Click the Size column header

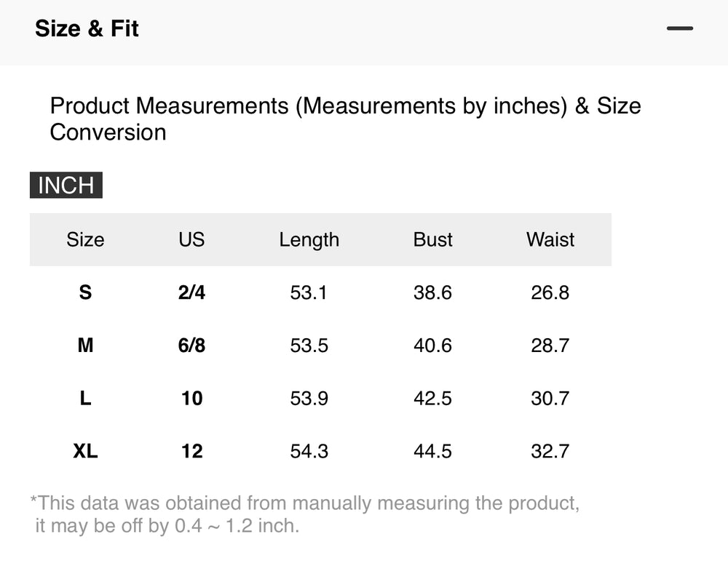click(x=85, y=240)
